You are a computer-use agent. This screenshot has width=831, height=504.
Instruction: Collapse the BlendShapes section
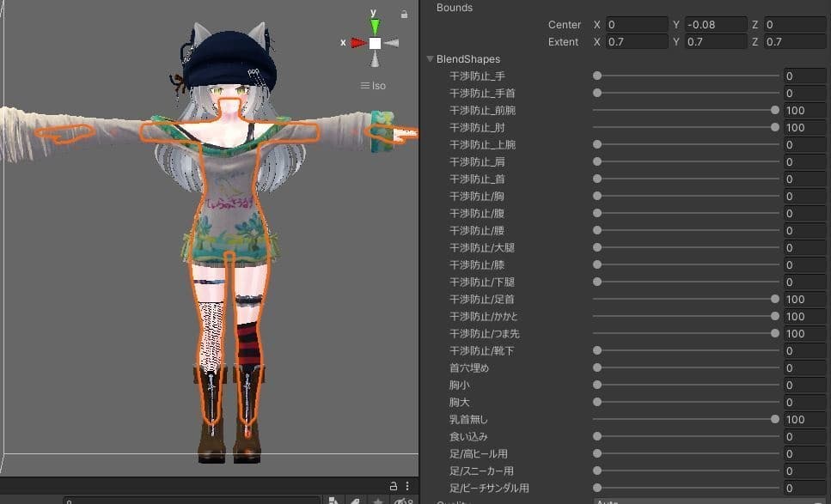[430, 59]
